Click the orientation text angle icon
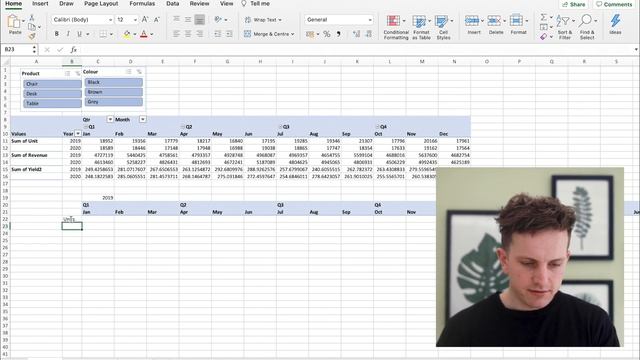This screenshot has height=360, width=640. point(218,19)
